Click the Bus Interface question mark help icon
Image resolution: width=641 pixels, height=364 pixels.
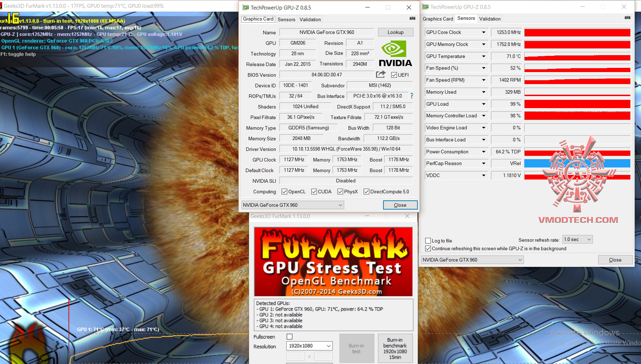(411, 96)
